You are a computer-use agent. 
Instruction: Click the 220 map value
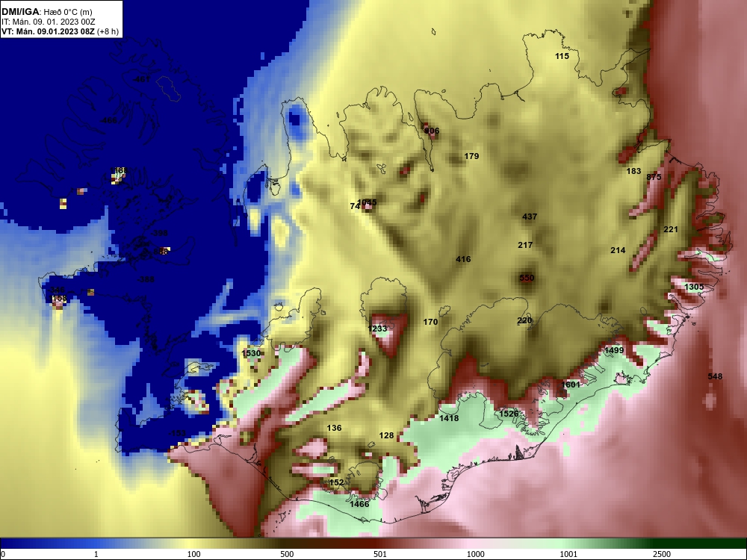pyautogui.click(x=524, y=321)
